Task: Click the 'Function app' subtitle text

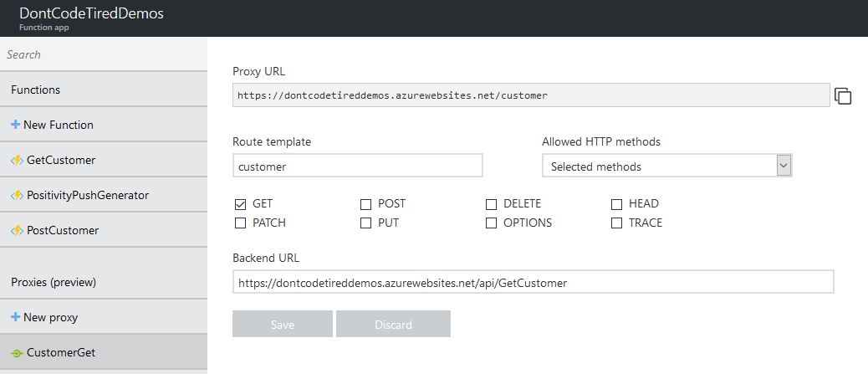Action: 43,27
